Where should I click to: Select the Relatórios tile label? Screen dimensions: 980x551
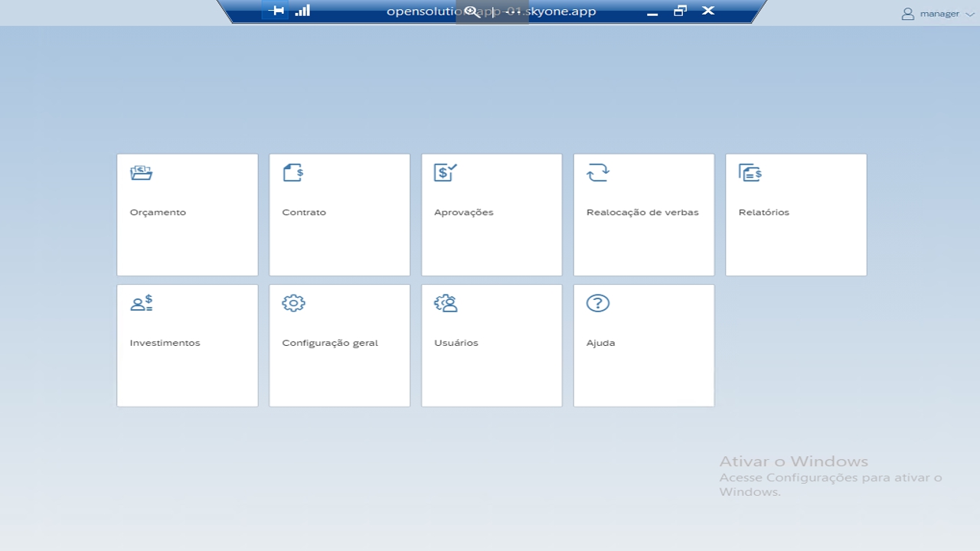click(x=763, y=213)
